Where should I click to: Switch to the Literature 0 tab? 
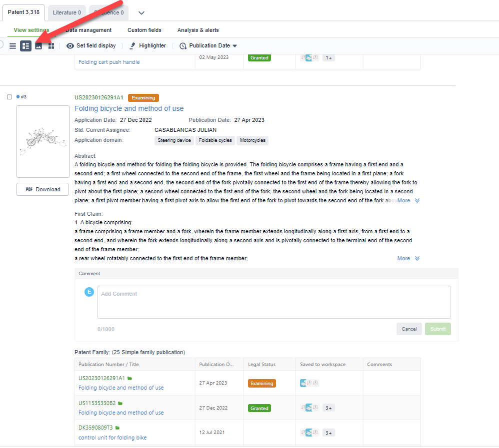click(x=67, y=12)
